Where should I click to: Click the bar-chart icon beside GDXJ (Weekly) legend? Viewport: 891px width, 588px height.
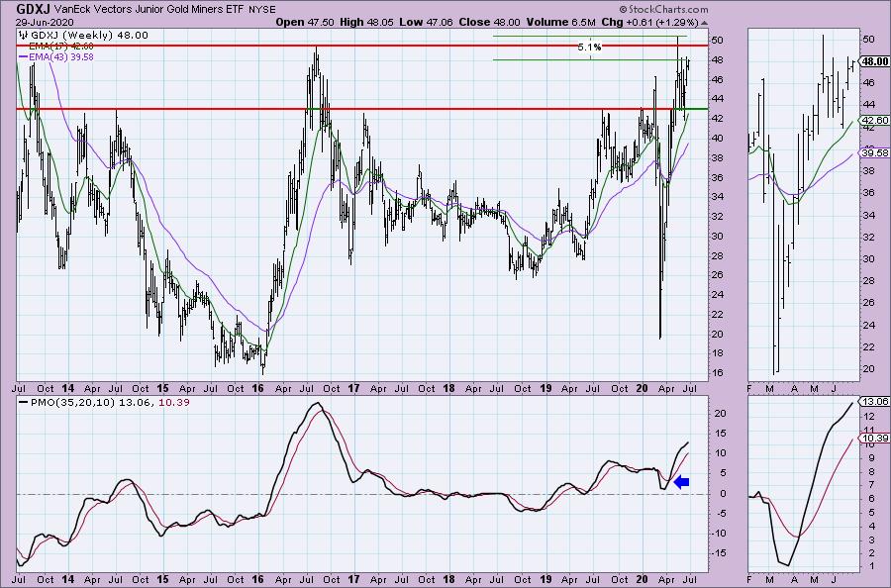point(24,36)
